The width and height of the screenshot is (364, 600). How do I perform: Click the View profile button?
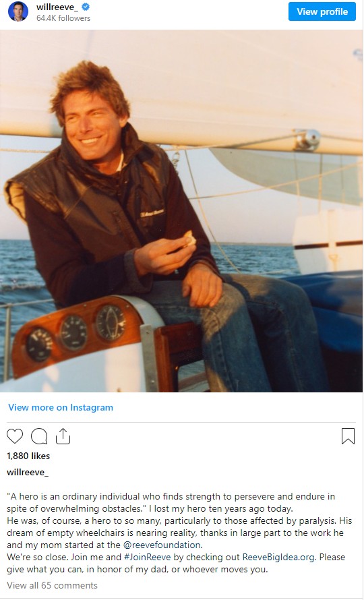click(x=322, y=11)
